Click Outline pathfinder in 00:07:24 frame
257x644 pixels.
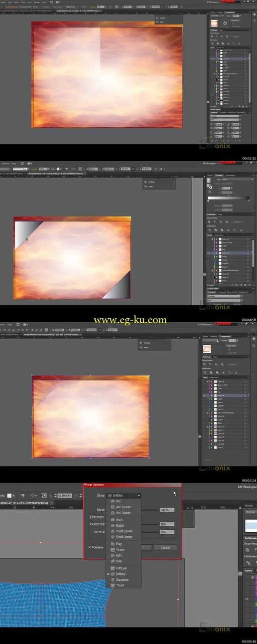point(230,372)
